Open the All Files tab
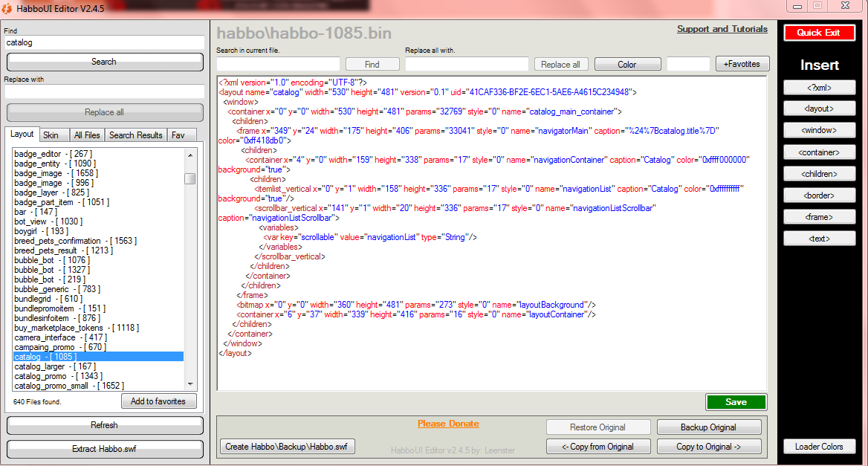The height and width of the screenshot is (466, 868). tap(87, 135)
